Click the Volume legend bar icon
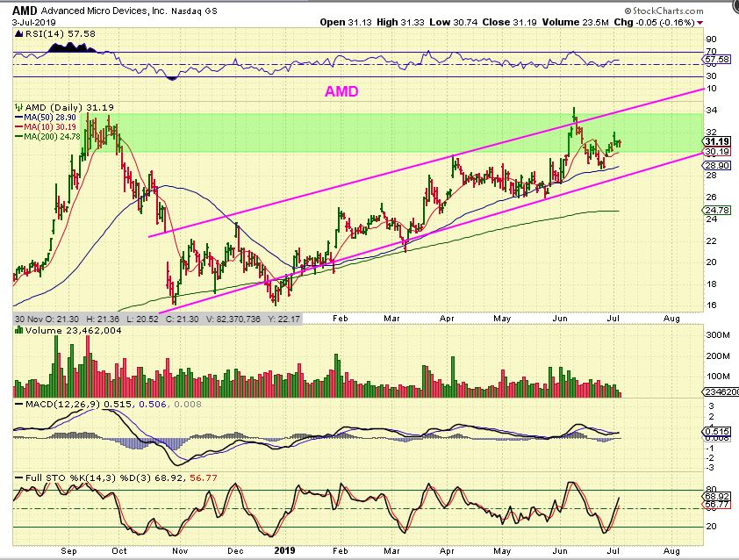Screen dimensions: 739x560 pyautogui.click(x=18, y=330)
